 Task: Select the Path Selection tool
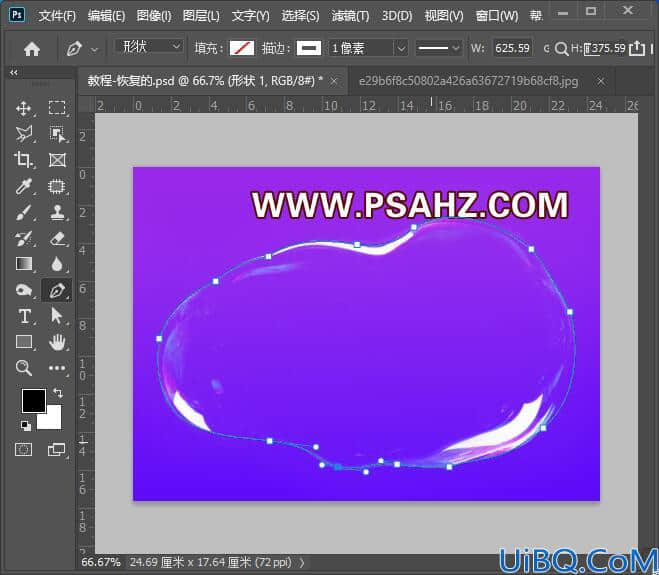(x=56, y=316)
